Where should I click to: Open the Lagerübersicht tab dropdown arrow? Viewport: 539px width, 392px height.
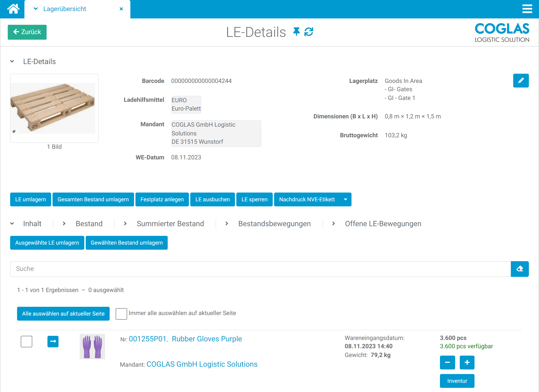35,9
